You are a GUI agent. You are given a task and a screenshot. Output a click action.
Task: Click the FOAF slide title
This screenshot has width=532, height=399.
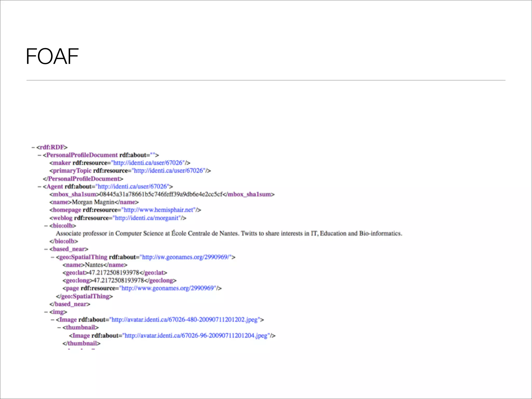(52, 56)
